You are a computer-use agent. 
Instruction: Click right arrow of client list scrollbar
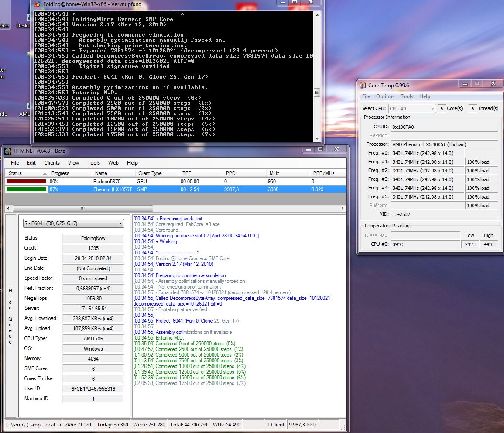coord(342,208)
